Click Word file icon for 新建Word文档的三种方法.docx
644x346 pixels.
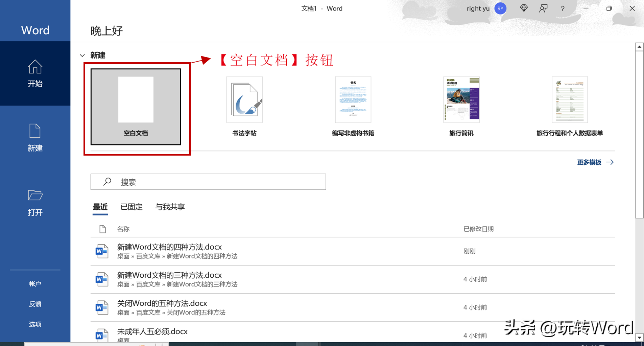[102, 279]
